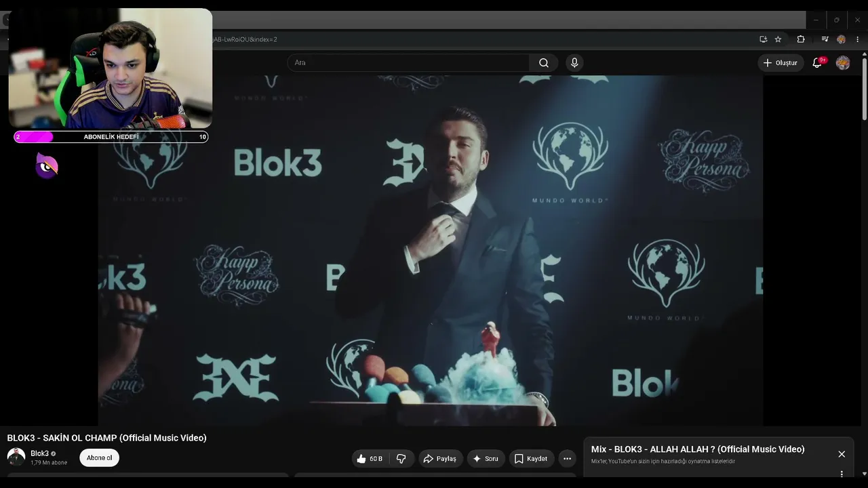Click the '1,79 Mn abone' subscriber count

point(49,463)
